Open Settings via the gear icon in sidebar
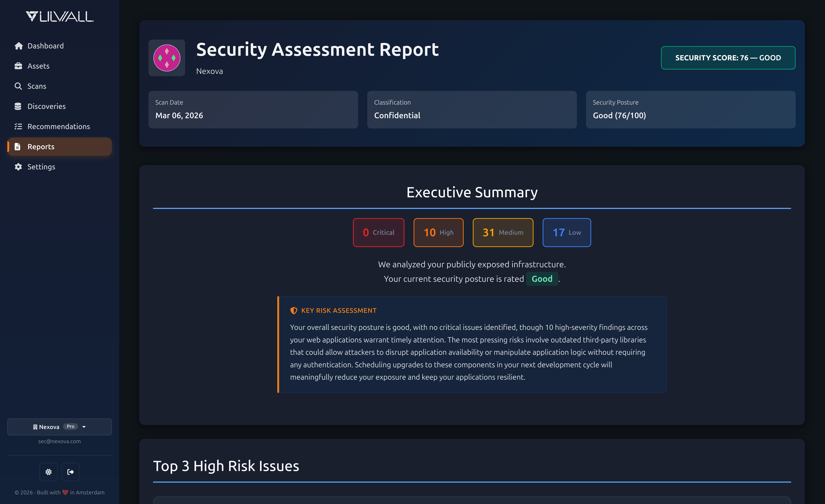 [18, 167]
